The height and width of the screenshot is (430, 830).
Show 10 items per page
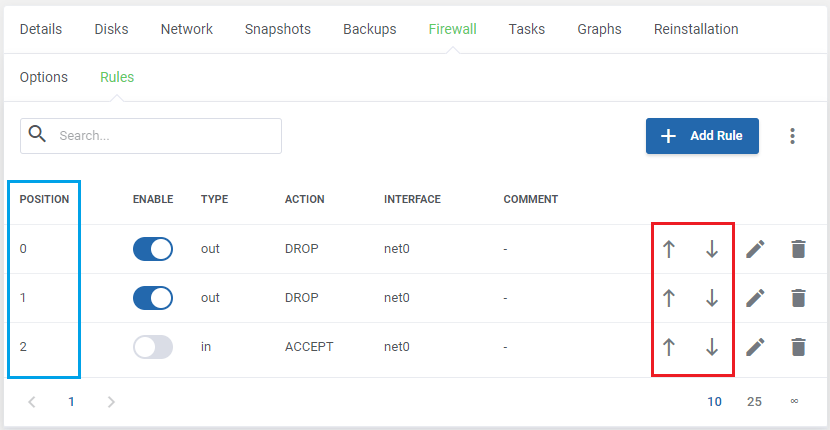tap(715, 402)
